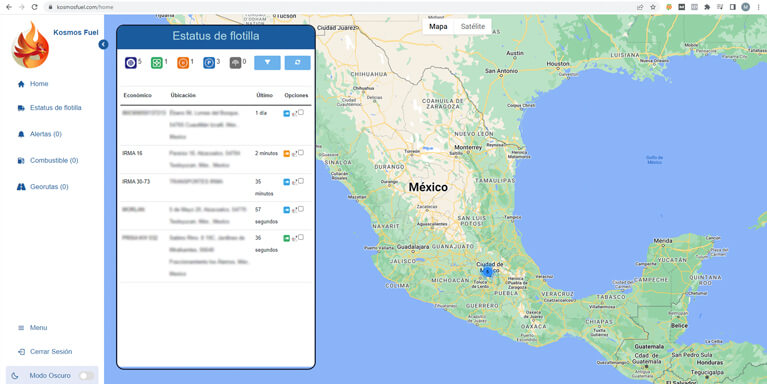
Task: Open the browser side panel icon
Action: 732,7
